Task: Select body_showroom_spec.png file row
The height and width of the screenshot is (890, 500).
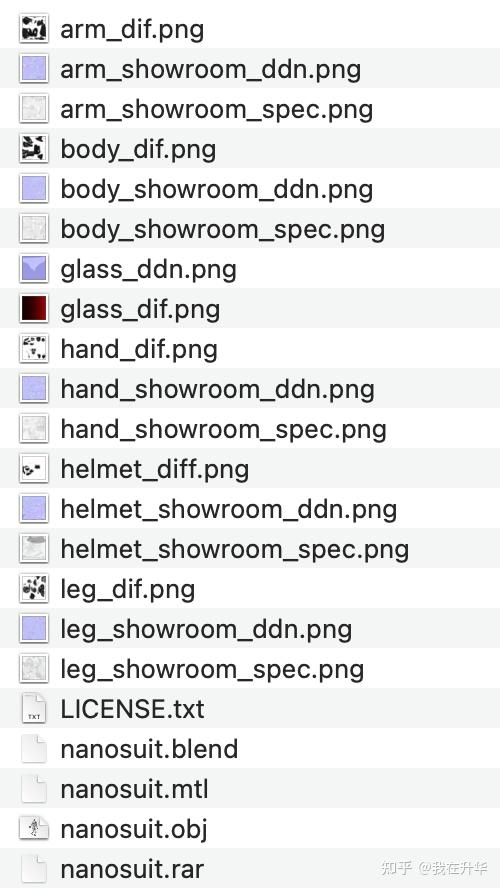Action: [250, 229]
